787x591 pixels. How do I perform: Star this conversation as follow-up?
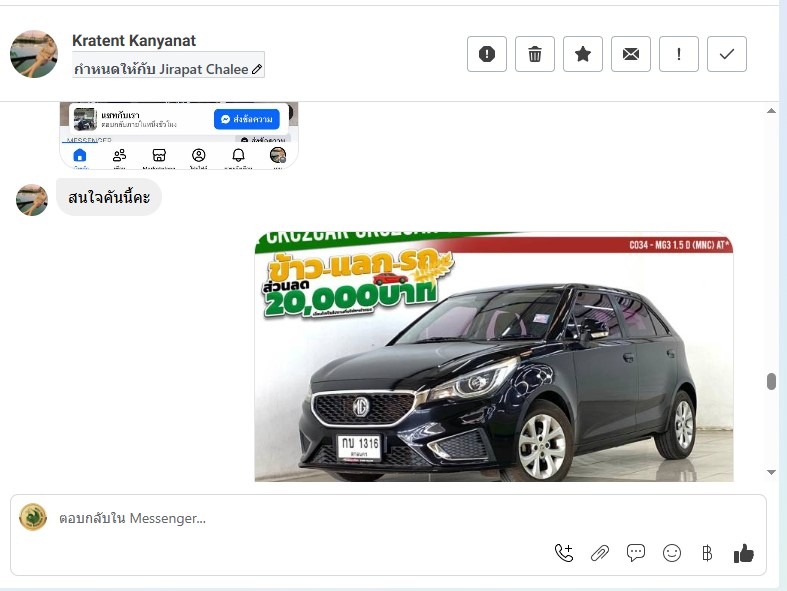(583, 54)
